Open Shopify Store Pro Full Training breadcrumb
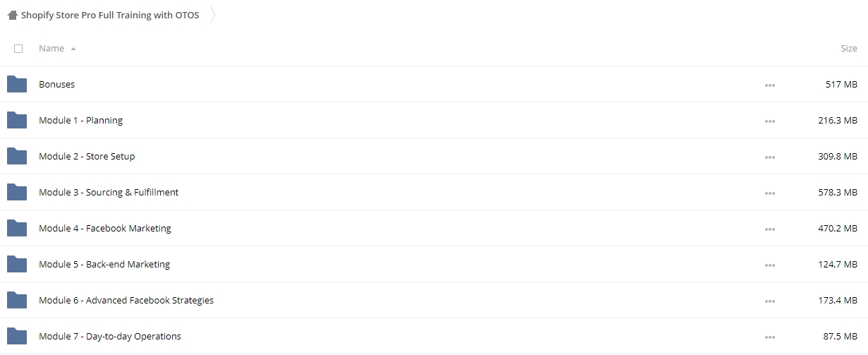This screenshot has width=868, height=355. pos(110,15)
